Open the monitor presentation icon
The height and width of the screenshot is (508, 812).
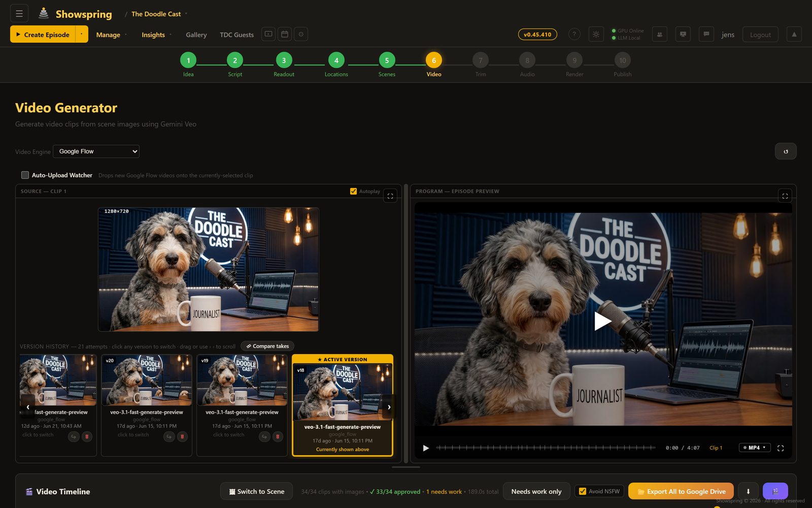tap(683, 34)
